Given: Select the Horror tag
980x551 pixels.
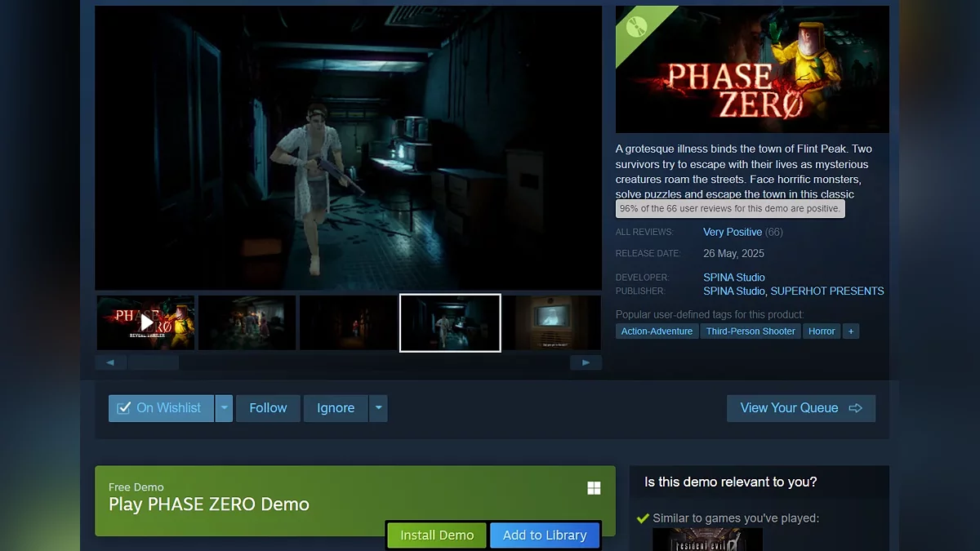Looking at the screenshot, I should click(822, 331).
